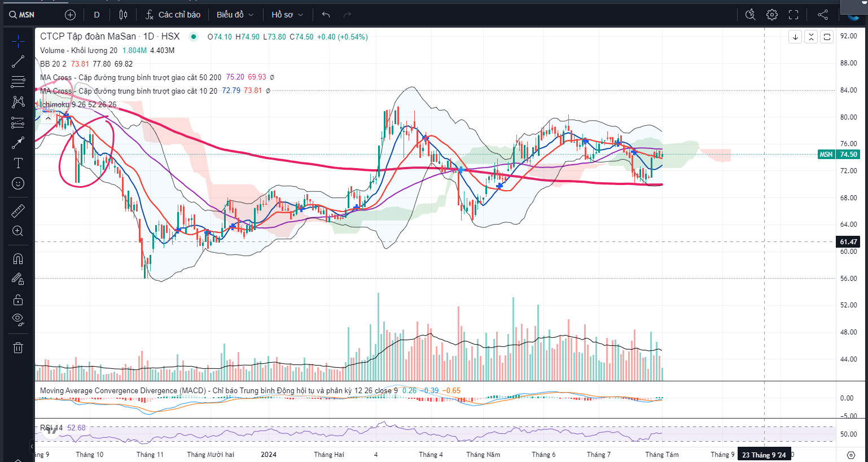The width and height of the screenshot is (868, 462).
Task: Move pane down with the arrow button
Action: tap(795, 37)
